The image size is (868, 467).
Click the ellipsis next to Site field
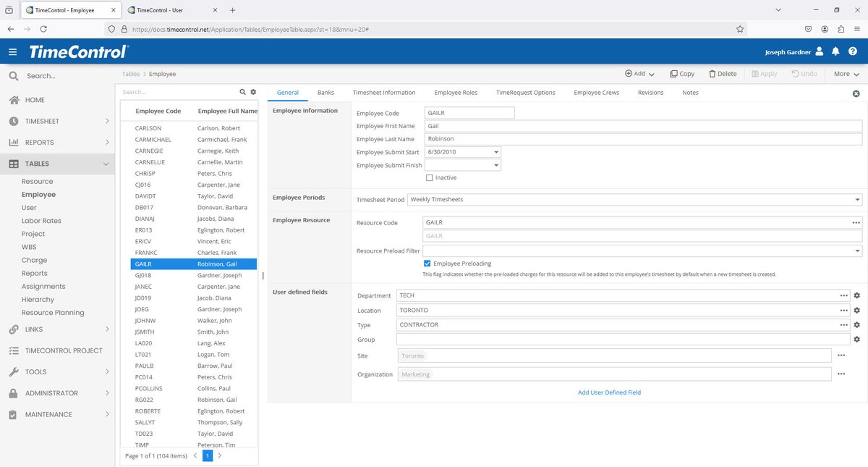841,355
